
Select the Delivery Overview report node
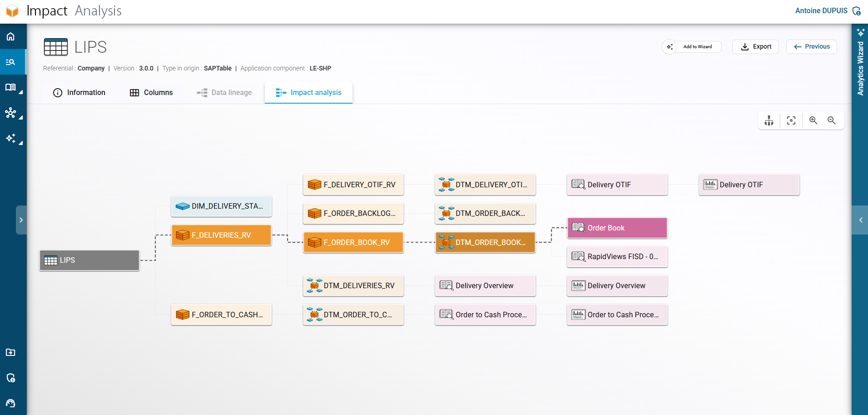tap(485, 285)
